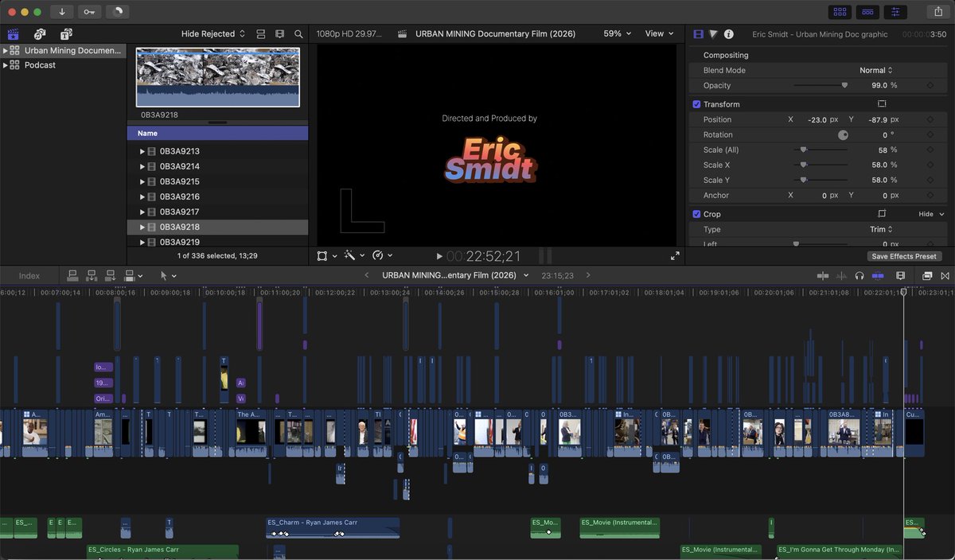Toggle the timeline panel visibility
This screenshot has height=560, width=955.
tap(867, 12)
